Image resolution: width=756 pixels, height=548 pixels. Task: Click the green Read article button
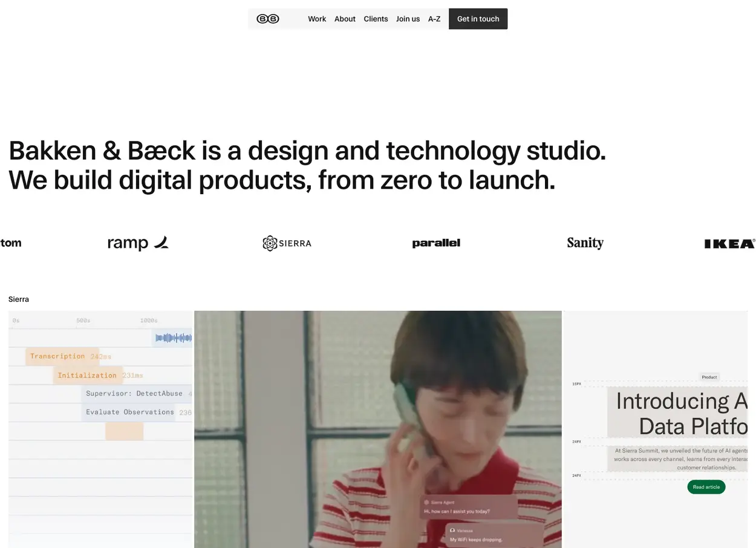pos(706,487)
